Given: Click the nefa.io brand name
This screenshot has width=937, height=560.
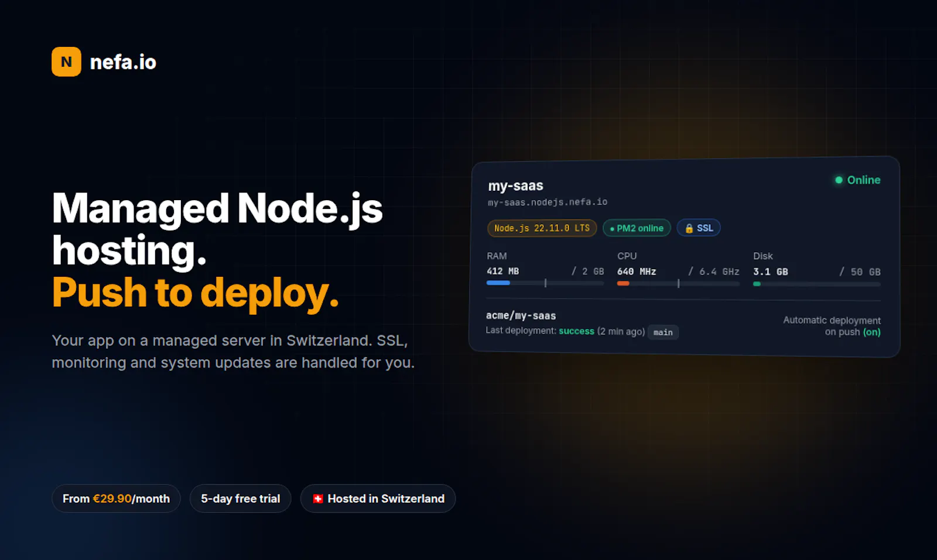Looking at the screenshot, I should [123, 62].
